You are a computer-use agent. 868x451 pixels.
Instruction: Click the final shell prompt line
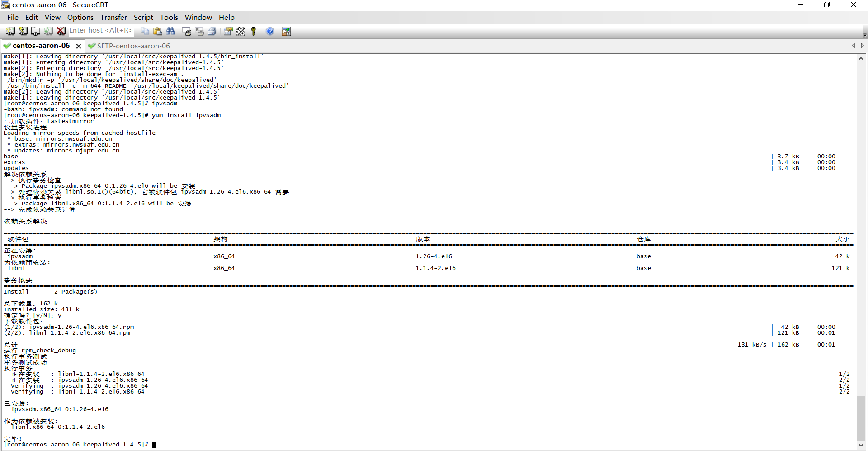point(80,445)
